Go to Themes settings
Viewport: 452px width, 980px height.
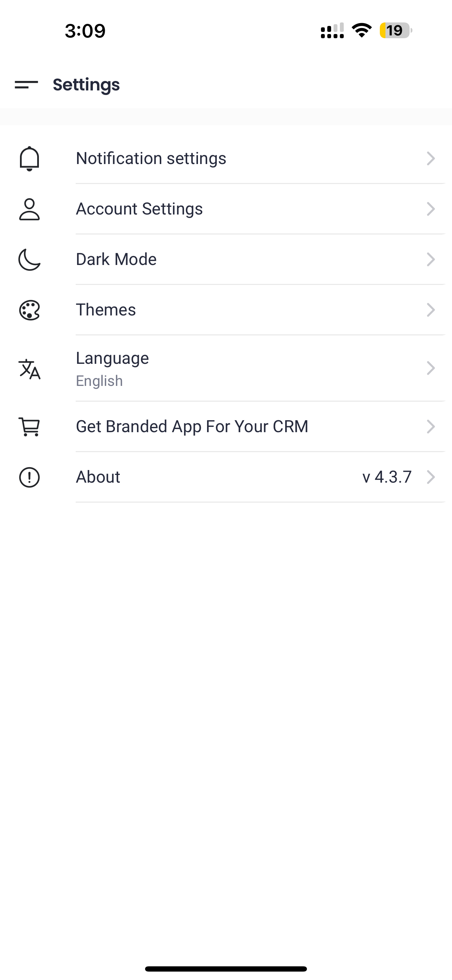pos(106,310)
